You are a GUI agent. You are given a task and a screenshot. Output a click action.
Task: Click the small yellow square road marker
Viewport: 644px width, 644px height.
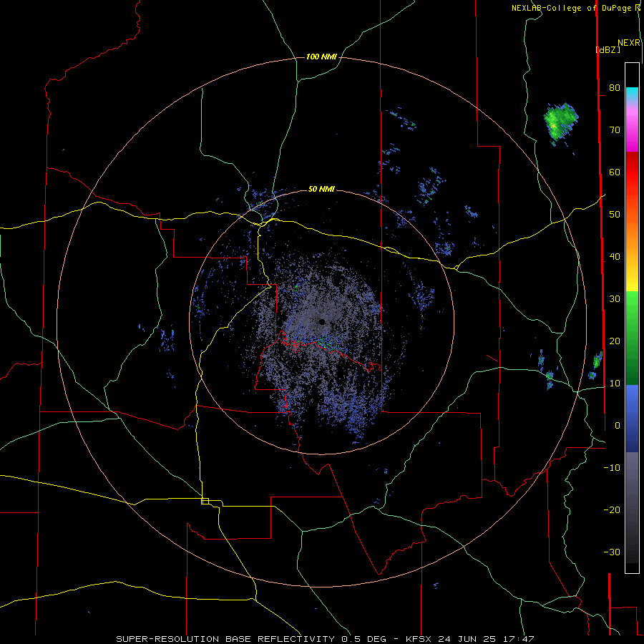tap(205, 501)
